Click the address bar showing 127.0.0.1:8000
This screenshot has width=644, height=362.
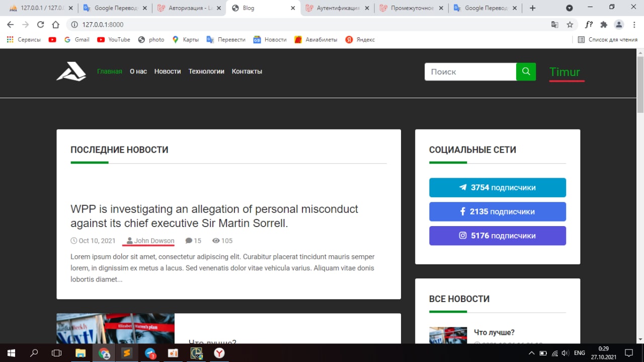tap(312, 24)
